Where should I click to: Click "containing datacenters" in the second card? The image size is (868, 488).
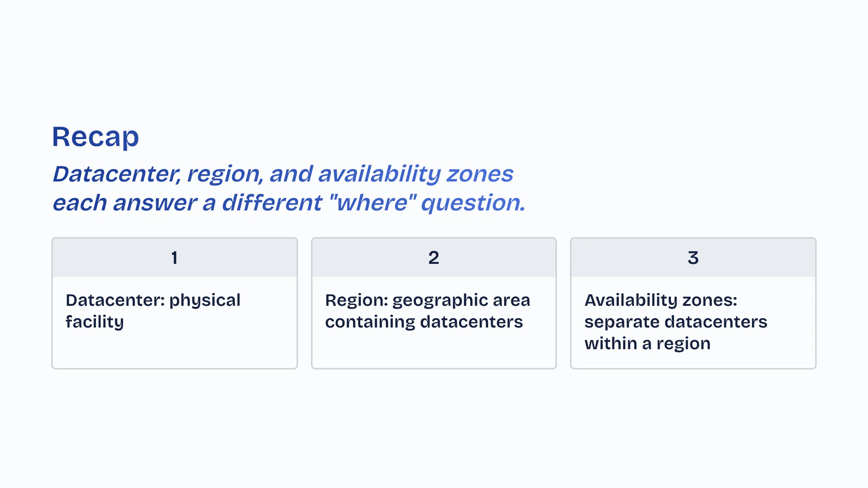click(x=424, y=322)
